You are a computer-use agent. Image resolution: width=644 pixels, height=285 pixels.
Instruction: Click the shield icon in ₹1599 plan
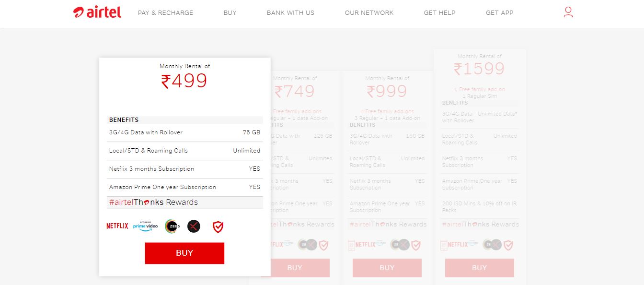(x=508, y=245)
